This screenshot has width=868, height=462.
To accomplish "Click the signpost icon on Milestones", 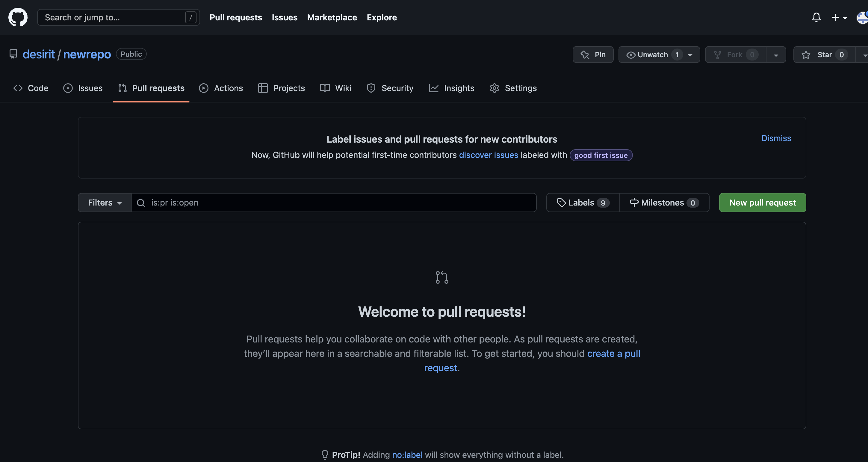I will pos(634,203).
